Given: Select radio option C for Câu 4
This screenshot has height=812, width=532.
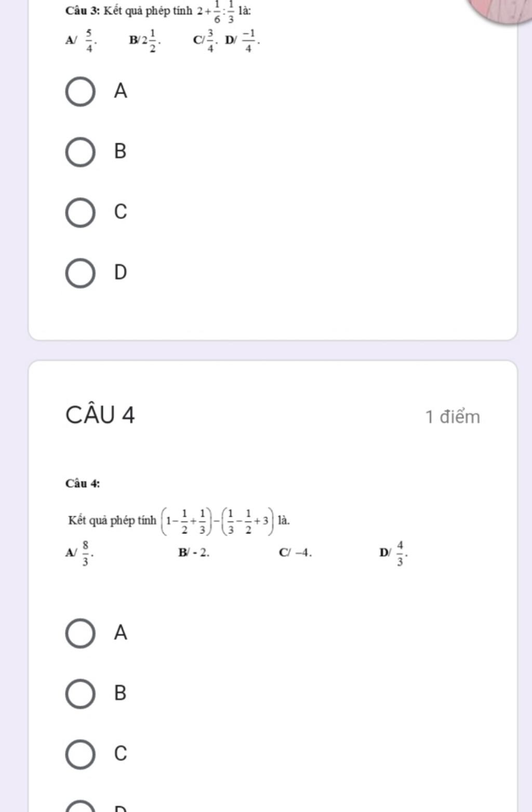Looking at the screenshot, I should pos(81,754).
